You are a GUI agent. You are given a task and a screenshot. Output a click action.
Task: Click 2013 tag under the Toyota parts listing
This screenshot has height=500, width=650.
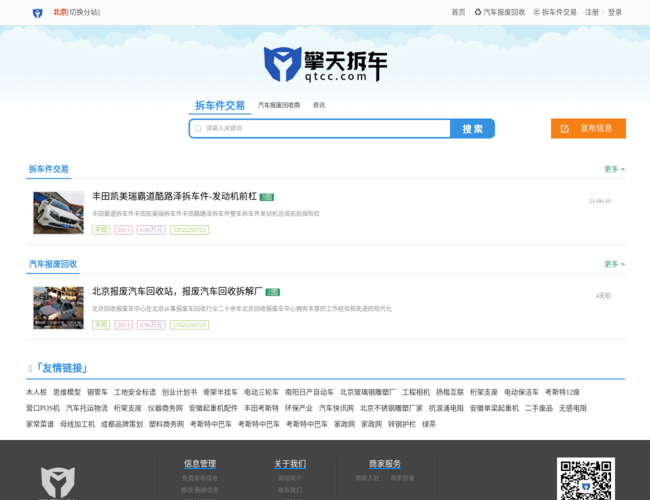(x=123, y=230)
